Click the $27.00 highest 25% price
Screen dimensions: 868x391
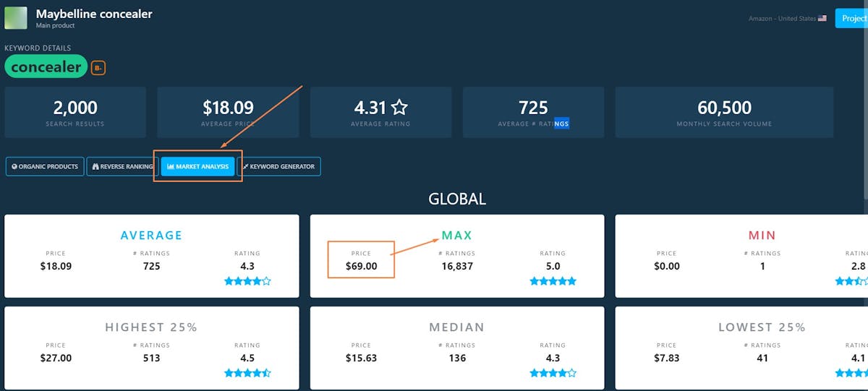pos(56,358)
